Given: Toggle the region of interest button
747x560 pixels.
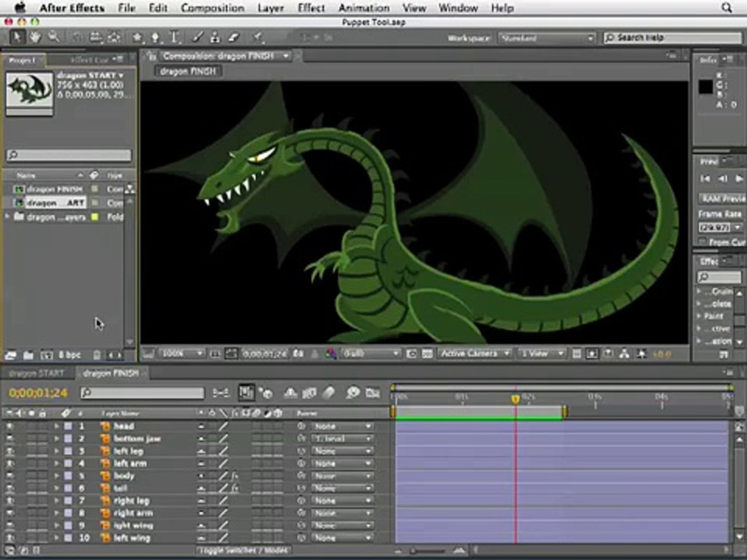Looking at the screenshot, I should point(411,354).
